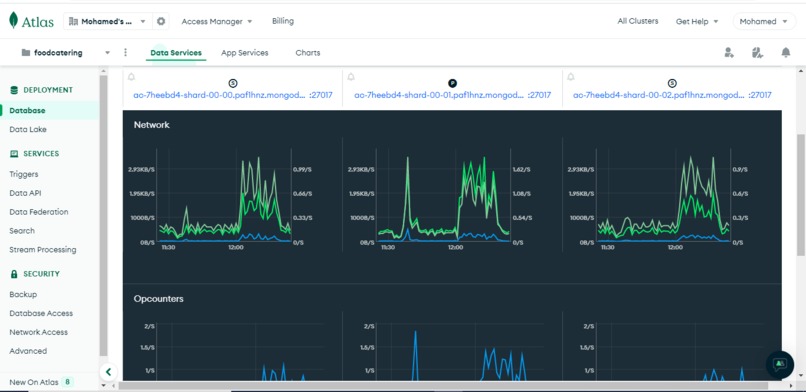The height and width of the screenshot is (392, 806).
Task: Collapse the sidebar with chevron button
Action: click(x=108, y=372)
